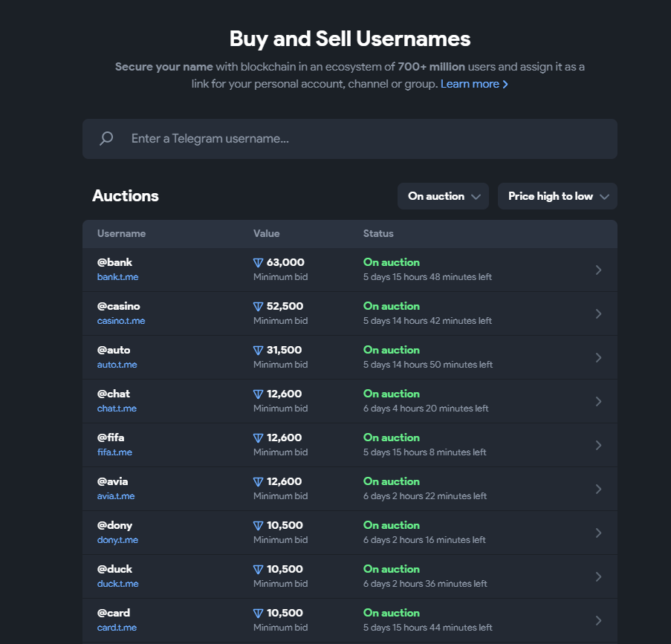Open the On auction filter dropdown
Image resolution: width=671 pixels, height=644 pixels.
coord(443,196)
